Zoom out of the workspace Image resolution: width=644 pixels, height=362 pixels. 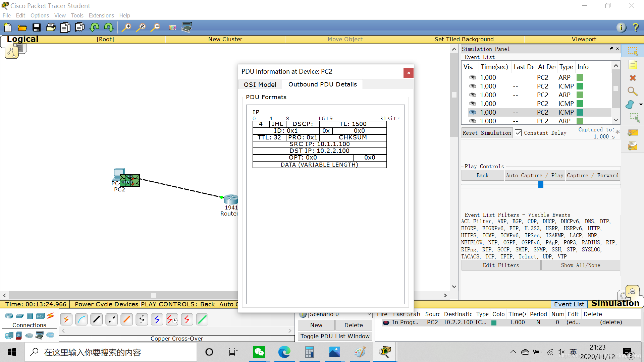(155, 27)
